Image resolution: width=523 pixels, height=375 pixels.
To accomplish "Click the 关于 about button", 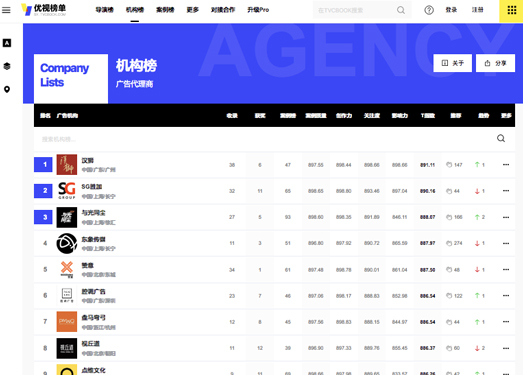I will click(x=452, y=63).
